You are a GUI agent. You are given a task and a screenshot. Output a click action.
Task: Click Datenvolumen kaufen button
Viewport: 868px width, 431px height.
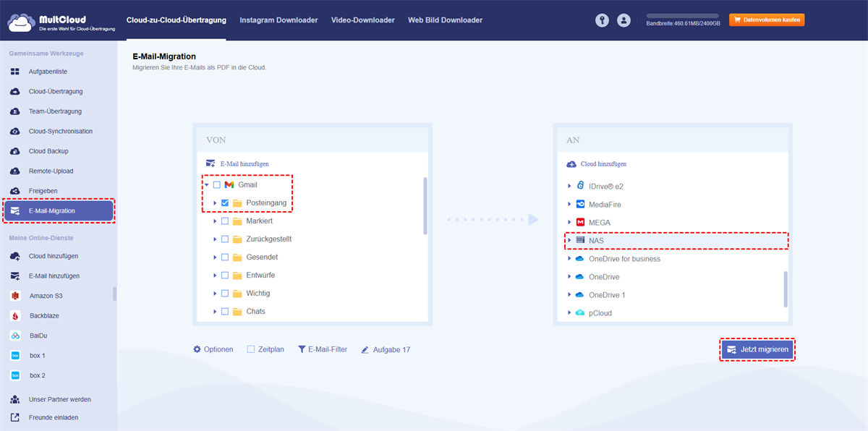(767, 20)
